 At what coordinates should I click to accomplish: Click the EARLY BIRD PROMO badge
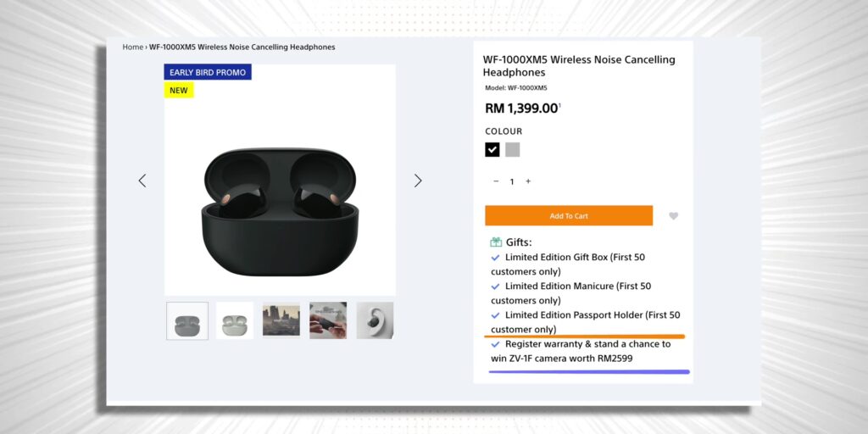(x=208, y=73)
